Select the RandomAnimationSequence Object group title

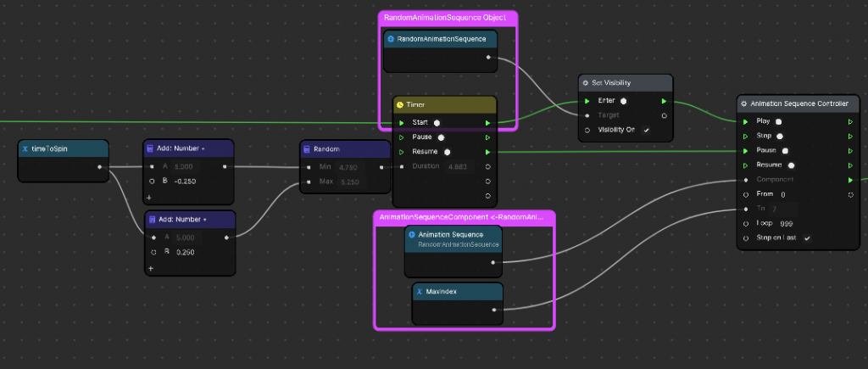coord(445,18)
